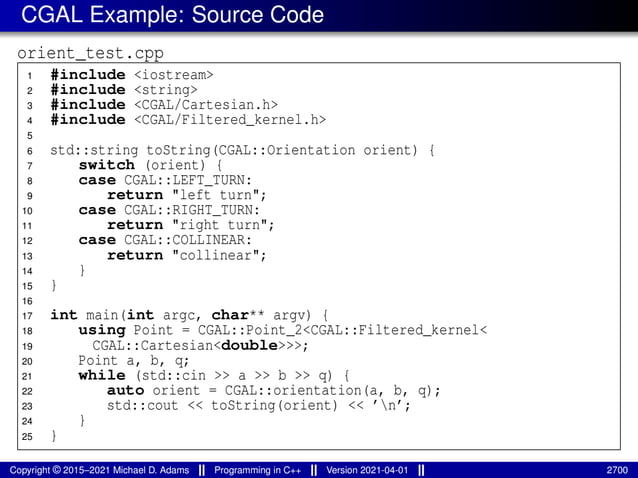
Task: Click the return "left turn" statement
Action: (187, 195)
